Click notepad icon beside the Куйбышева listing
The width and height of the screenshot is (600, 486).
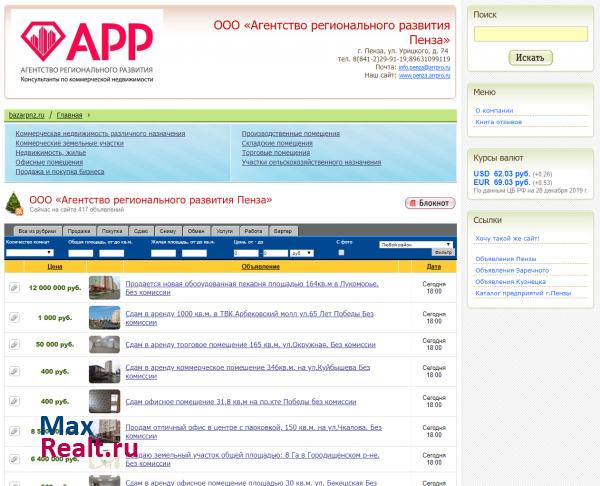14,371
